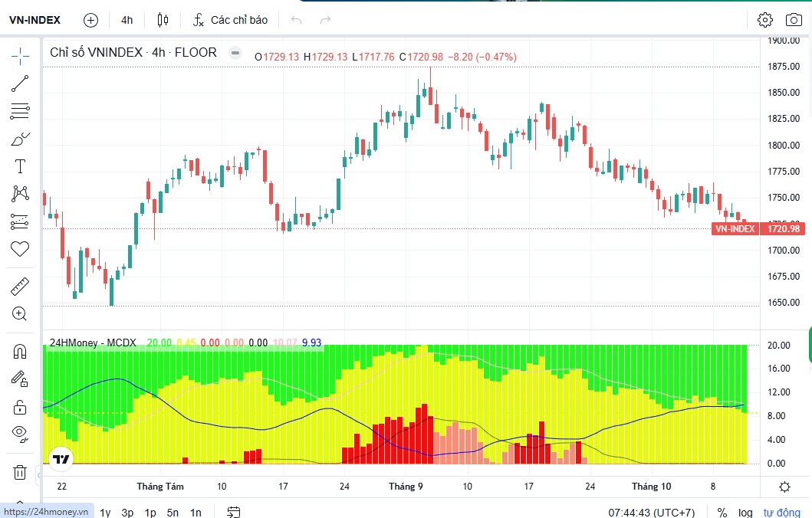The width and height of the screenshot is (812, 518).
Task: Click the Chỉ số VNINDEX chart title
Action: 133,52
